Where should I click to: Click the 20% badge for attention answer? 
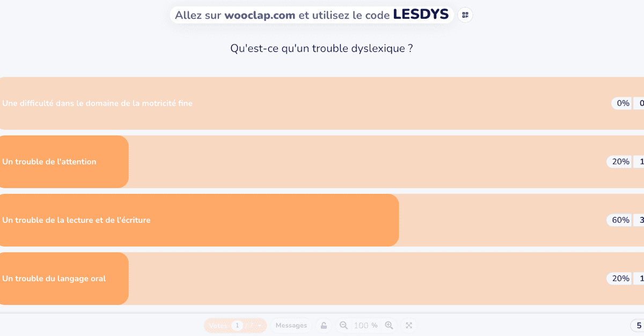[x=620, y=162]
